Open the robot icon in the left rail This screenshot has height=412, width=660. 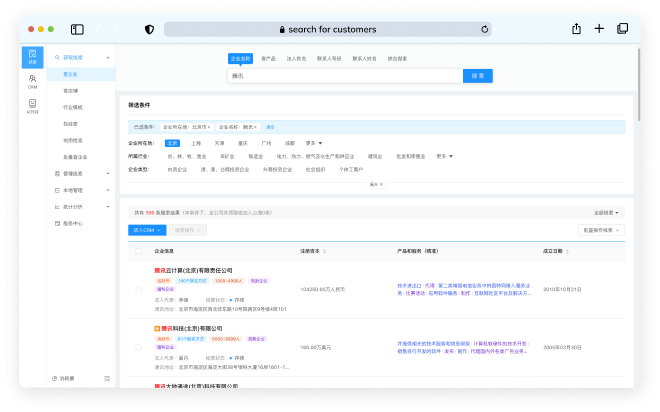pyautogui.click(x=32, y=106)
